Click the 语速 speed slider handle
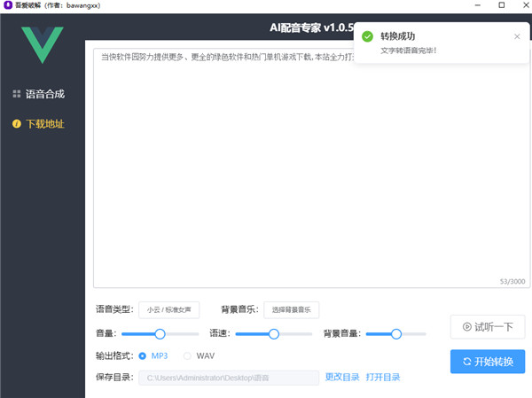The width and height of the screenshot is (532, 398). [x=274, y=334]
